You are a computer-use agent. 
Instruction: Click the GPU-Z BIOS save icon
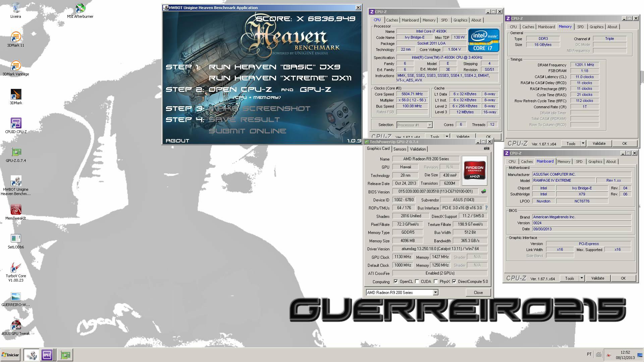[x=484, y=191]
